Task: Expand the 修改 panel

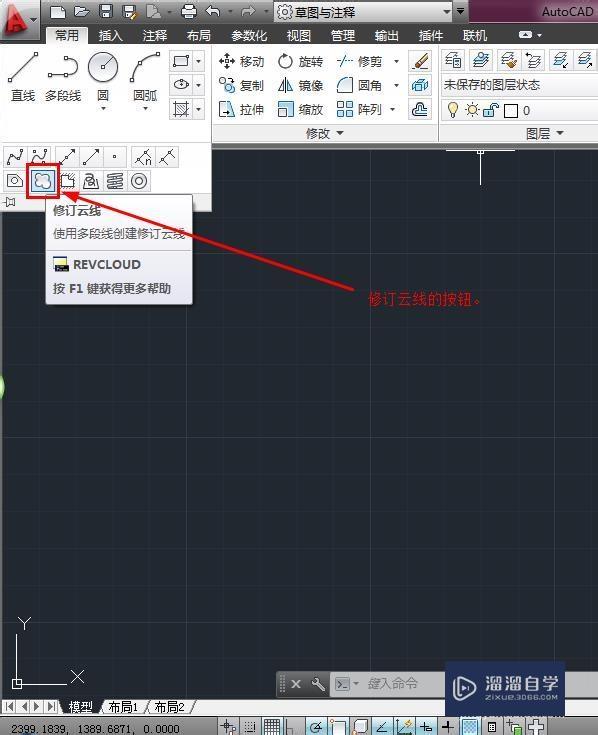Action: [x=325, y=134]
